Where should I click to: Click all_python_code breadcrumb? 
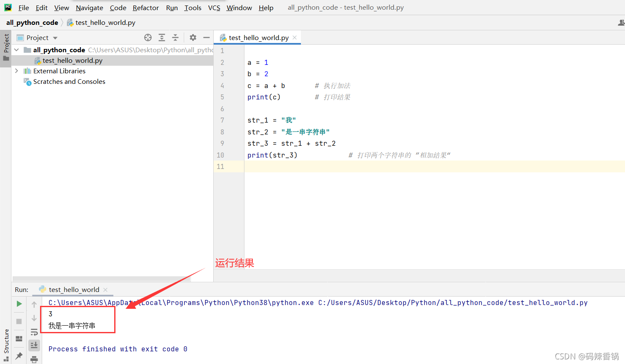point(32,22)
